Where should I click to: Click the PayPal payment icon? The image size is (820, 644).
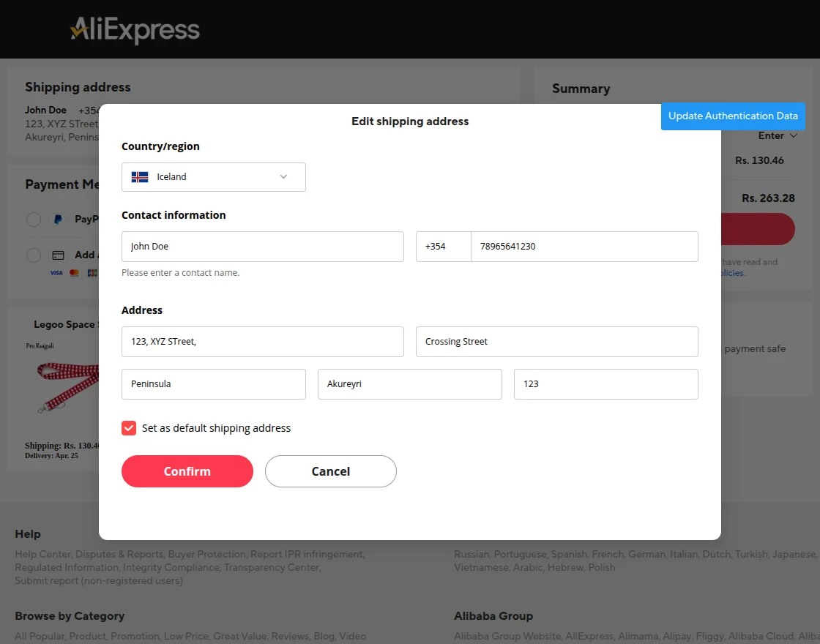pos(57,219)
